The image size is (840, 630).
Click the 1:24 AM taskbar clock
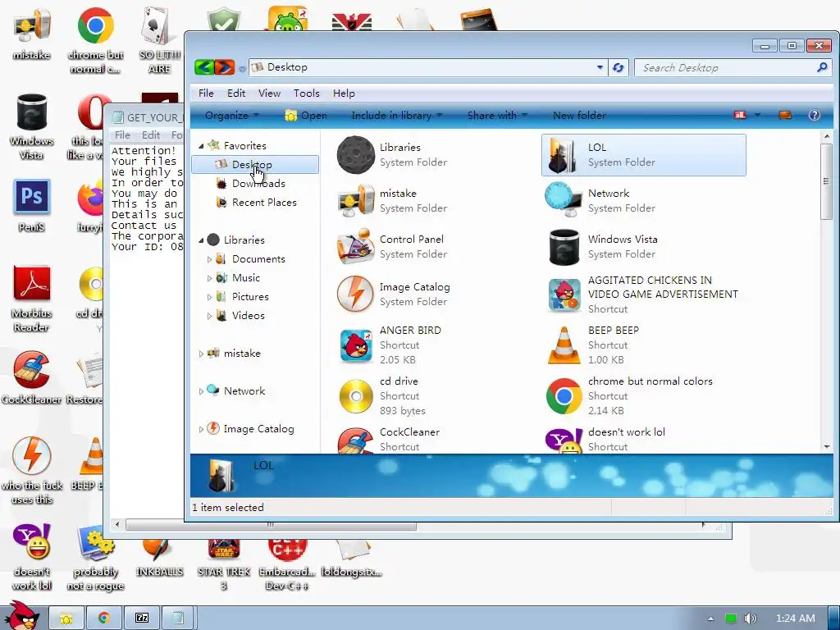coord(796,619)
